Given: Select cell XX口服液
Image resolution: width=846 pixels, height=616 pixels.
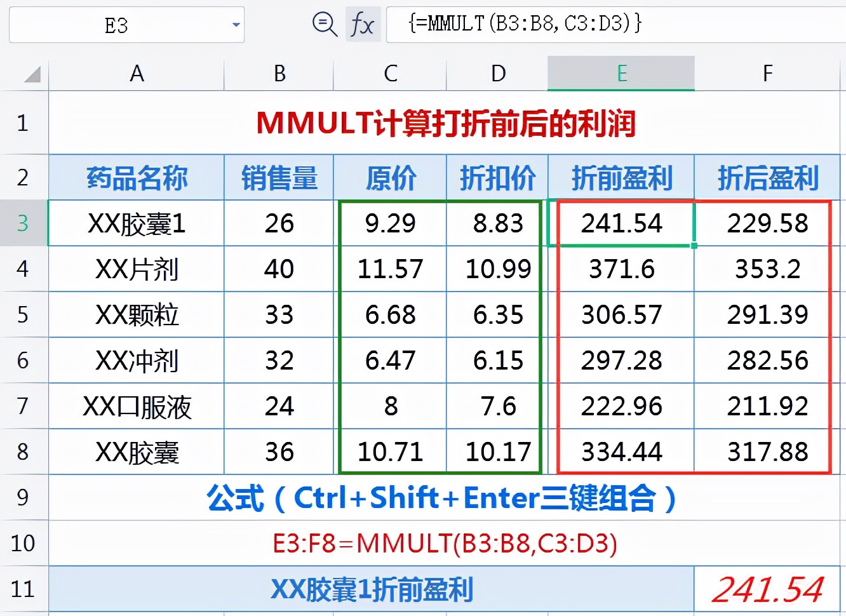Looking at the screenshot, I should coord(137,406).
